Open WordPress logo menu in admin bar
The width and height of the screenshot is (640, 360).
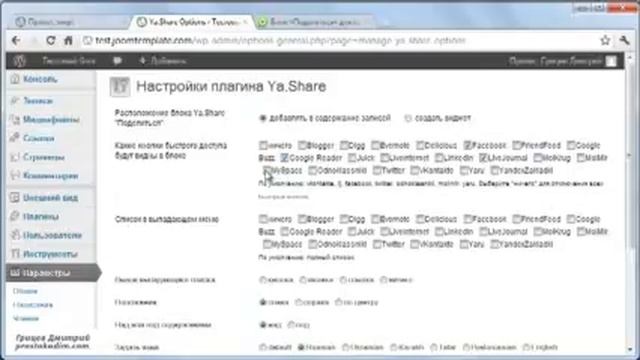19,61
